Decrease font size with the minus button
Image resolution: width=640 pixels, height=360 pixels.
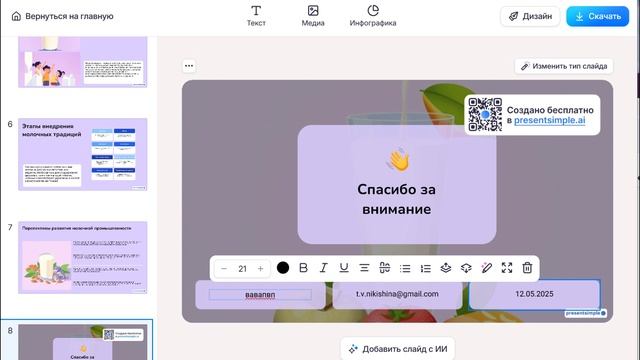click(x=224, y=269)
